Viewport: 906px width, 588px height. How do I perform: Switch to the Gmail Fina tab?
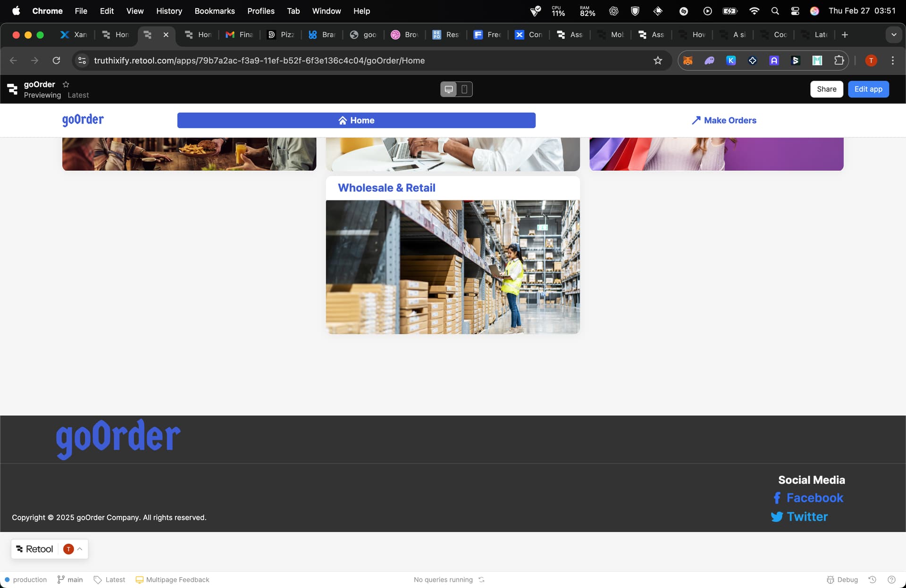[x=239, y=34]
